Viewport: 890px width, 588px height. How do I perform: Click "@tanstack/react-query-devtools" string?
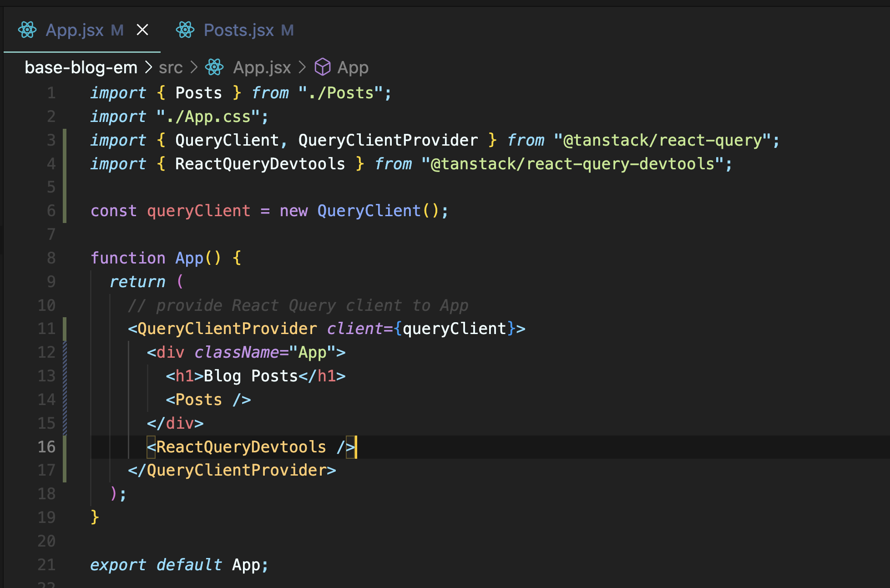(x=573, y=164)
